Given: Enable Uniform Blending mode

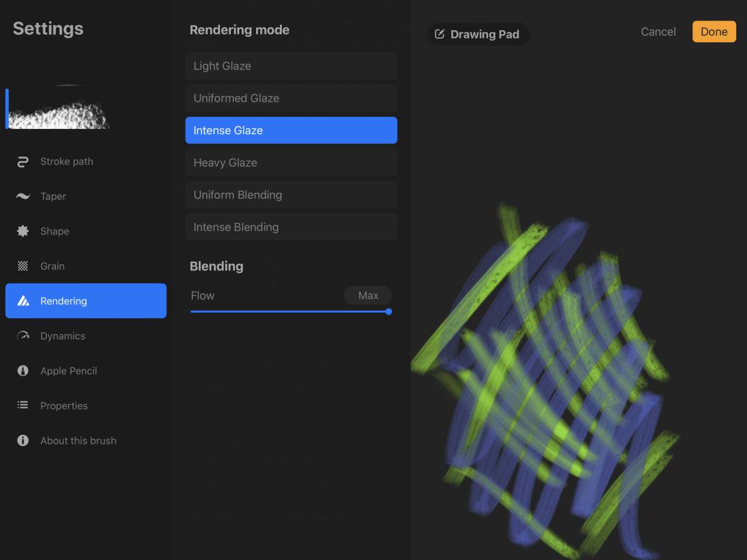Looking at the screenshot, I should tap(291, 194).
